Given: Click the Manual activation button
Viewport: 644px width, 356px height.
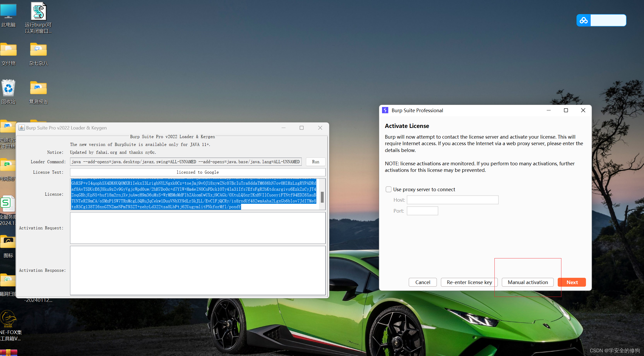Looking at the screenshot, I should pos(528,282).
